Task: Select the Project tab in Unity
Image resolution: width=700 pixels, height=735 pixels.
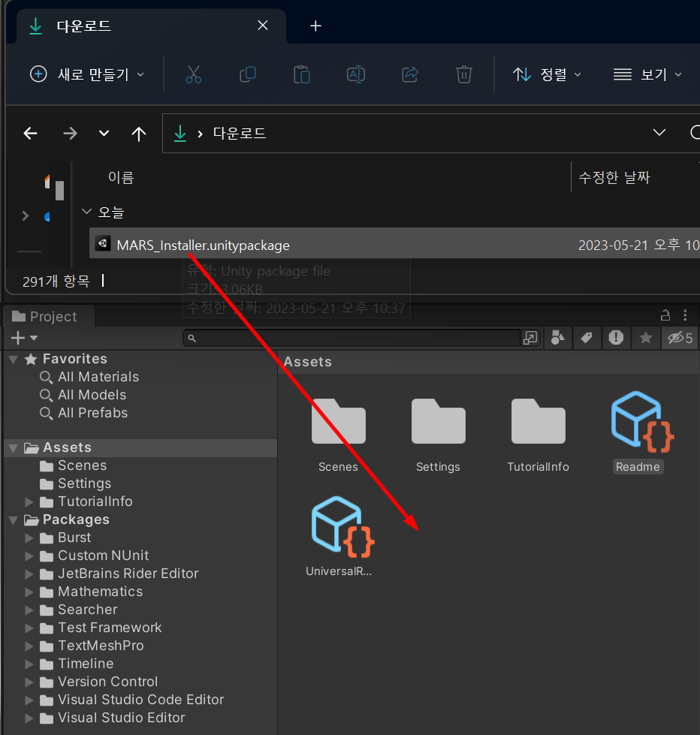Action: point(47,315)
